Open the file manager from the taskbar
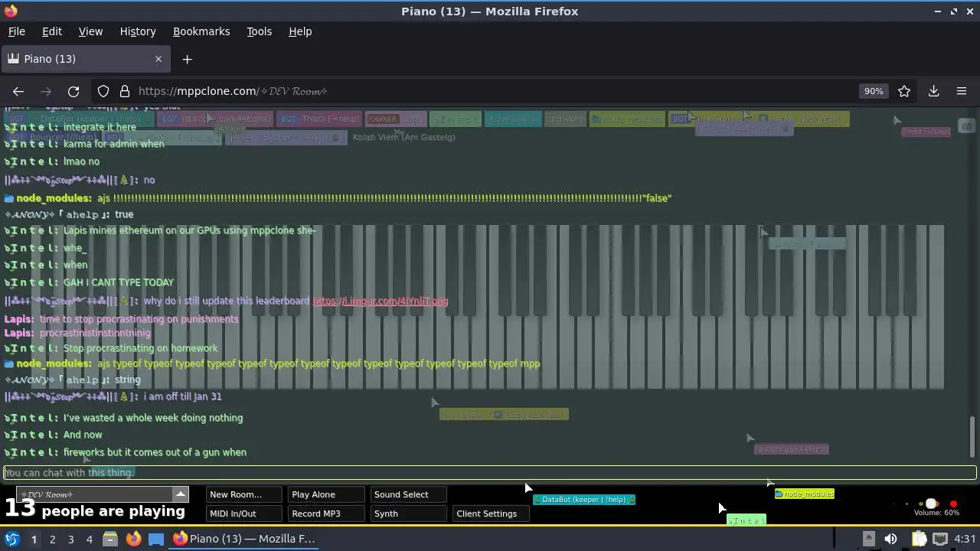This screenshot has height=551, width=980. [x=110, y=539]
